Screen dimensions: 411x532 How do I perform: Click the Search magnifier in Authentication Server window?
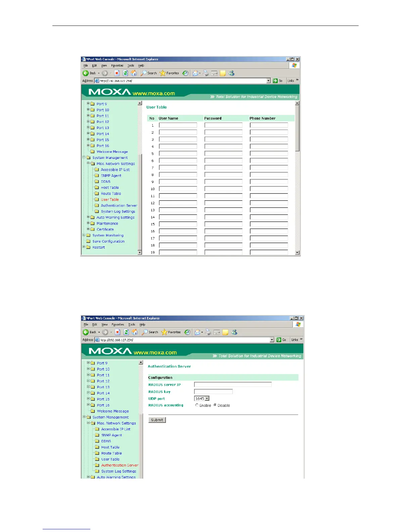[145, 332]
